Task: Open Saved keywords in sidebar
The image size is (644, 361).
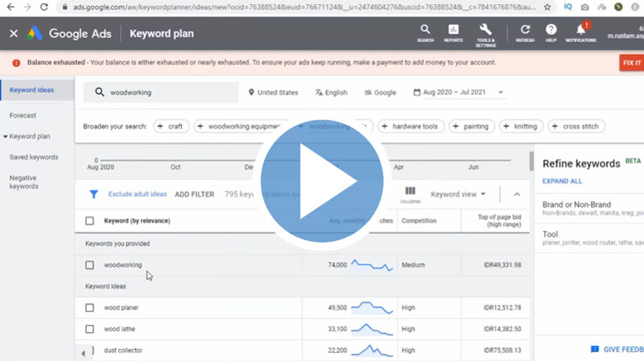Action: click(x=34, y=157)
